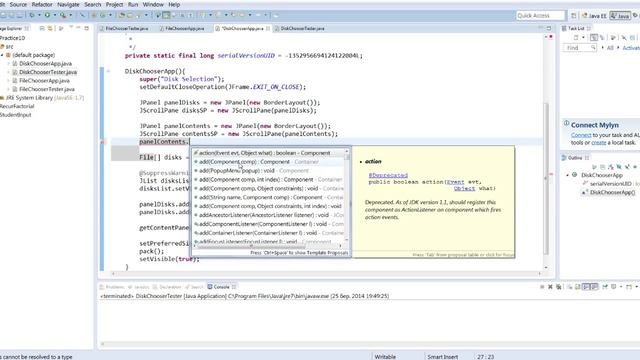Click Remove All Terminated Launches in Console

point(558,287)
